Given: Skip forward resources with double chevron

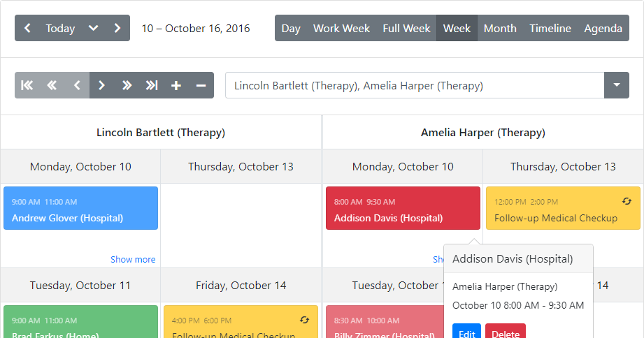Looking at the screenshot, I should 127,85.
